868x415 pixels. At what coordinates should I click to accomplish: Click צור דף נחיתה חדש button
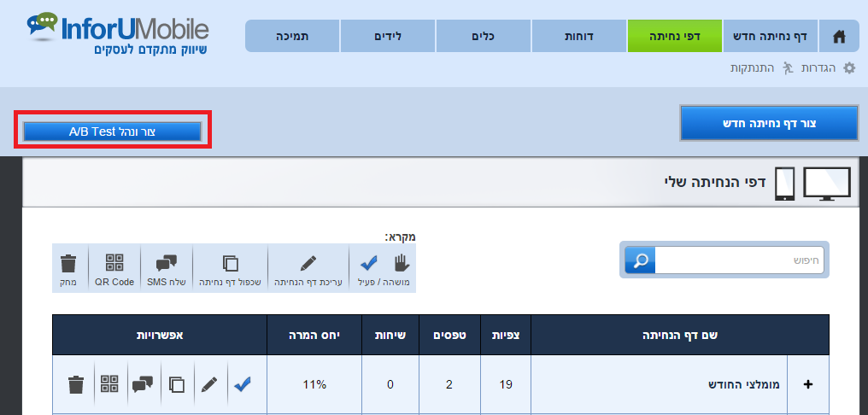(769, 123)
